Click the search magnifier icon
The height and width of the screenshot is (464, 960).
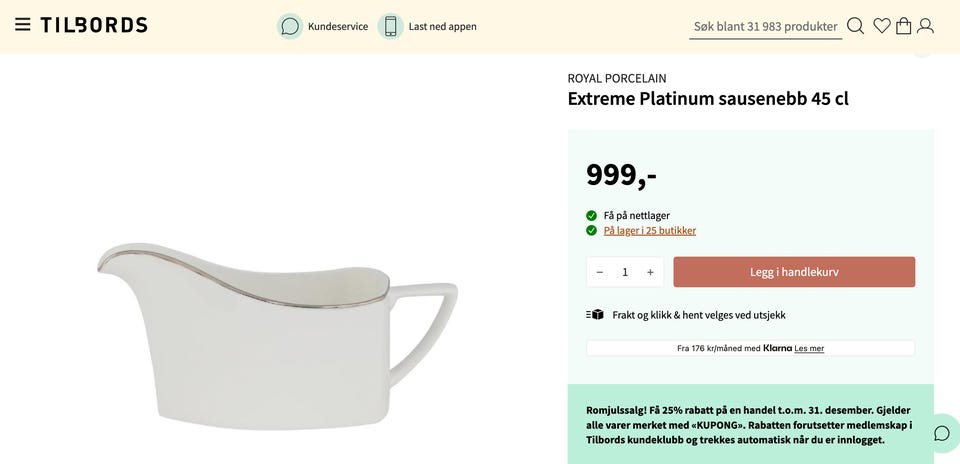[855, 26]
